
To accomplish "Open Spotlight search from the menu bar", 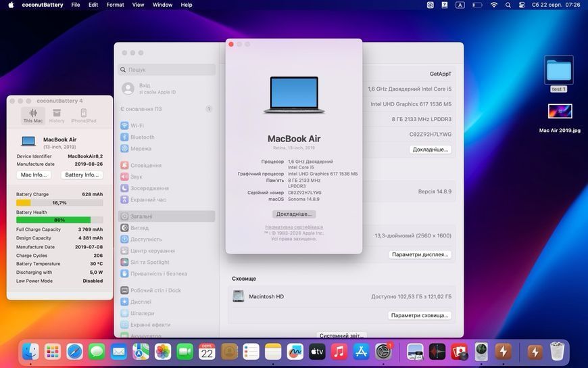I will tap(508, 5).
